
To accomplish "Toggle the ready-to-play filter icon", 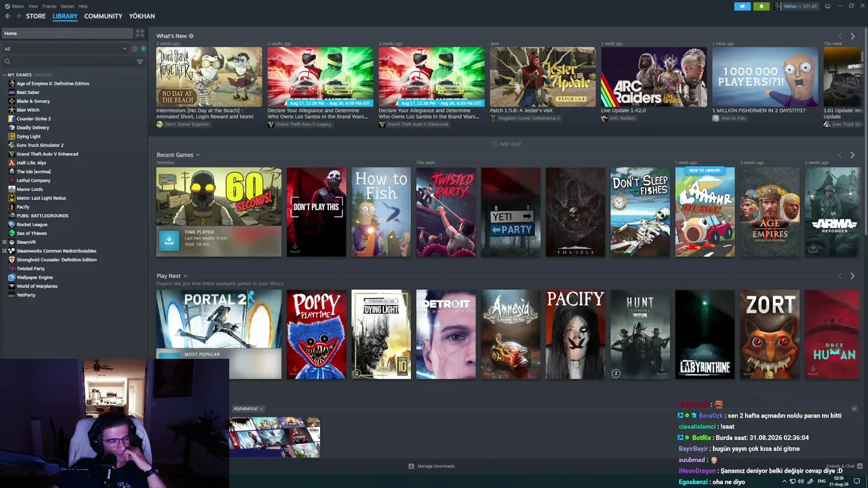I will tap(143, 49).
